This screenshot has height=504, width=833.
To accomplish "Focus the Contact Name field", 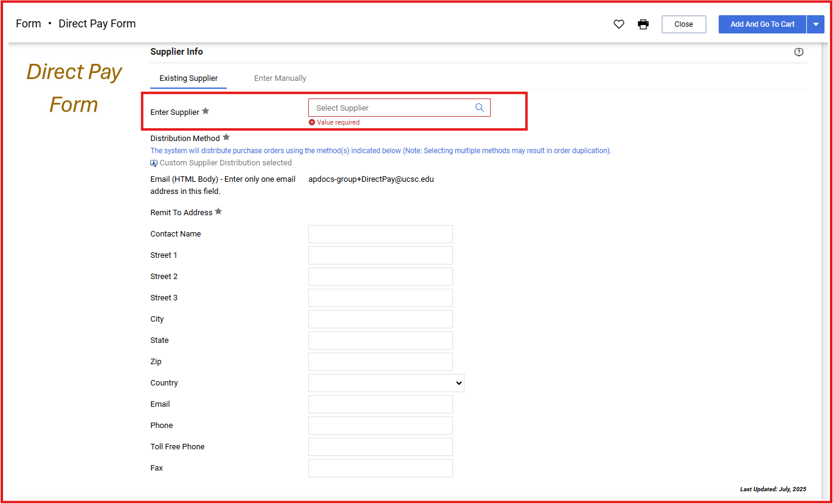I will click(x=380, y=234).
